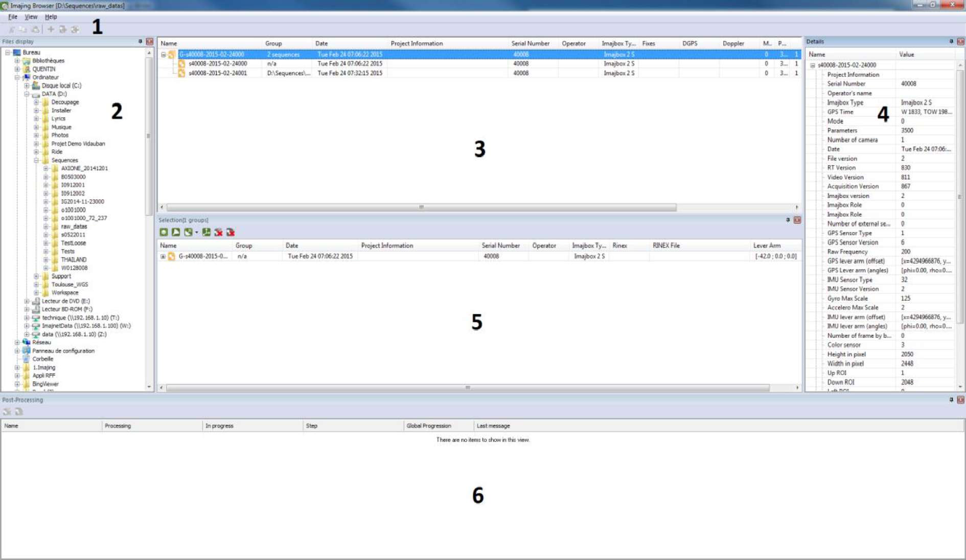Pin the Details panel
The image size is (966, 560).
click(x=951, y=41)
